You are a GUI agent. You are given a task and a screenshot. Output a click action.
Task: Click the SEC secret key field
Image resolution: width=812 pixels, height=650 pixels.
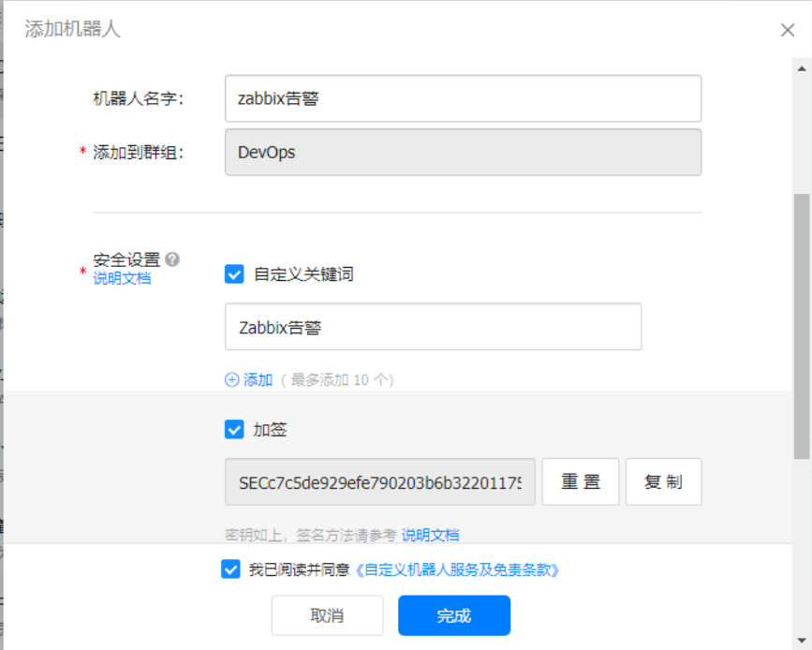(x=379, y=481)
